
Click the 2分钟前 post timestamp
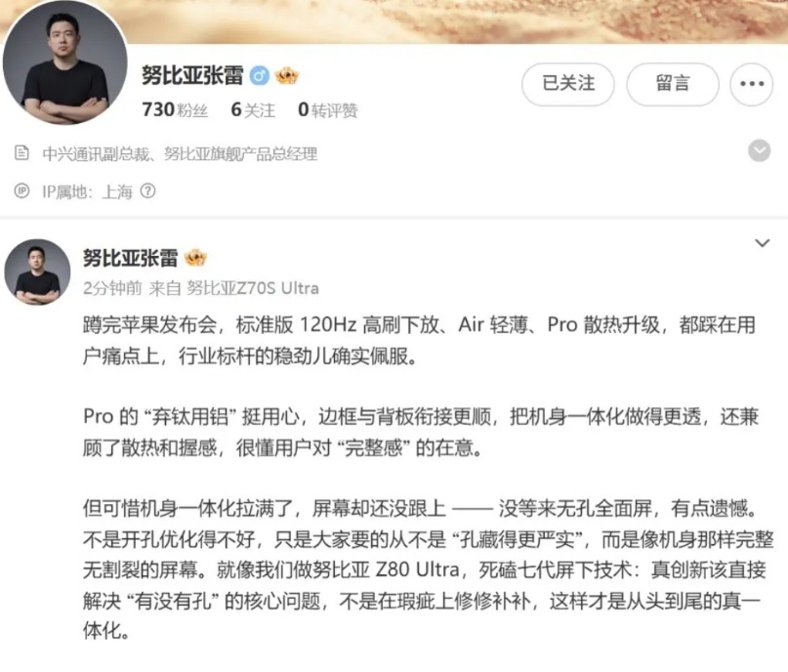coord(112,288)
